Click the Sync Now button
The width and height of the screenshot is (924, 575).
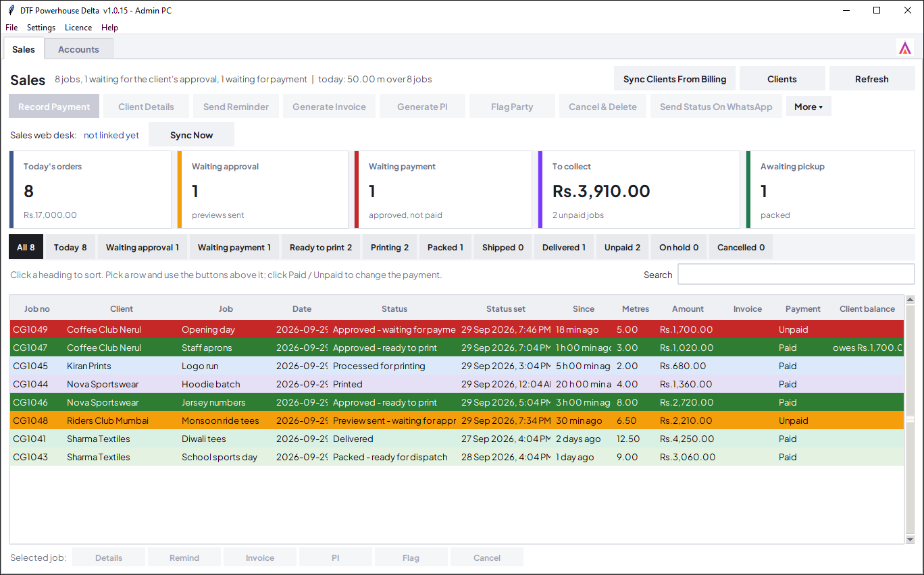tap(192, 135)
